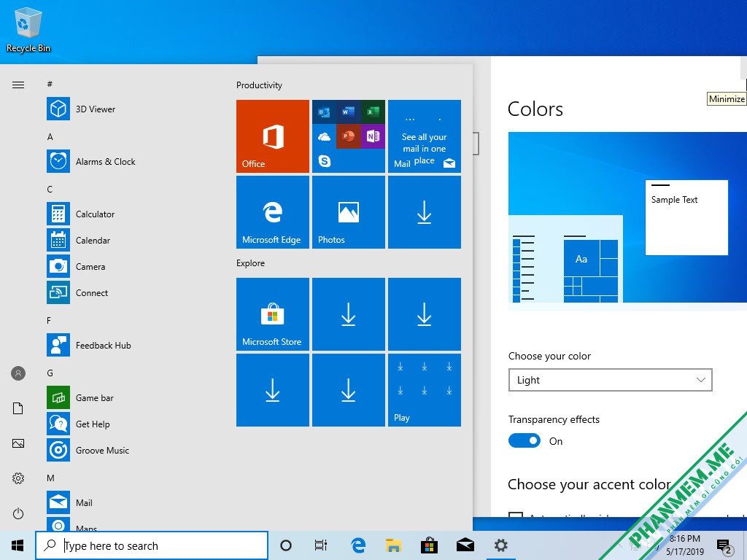Open the Mail taskbar icon
Screen dimensions: 747x560
pos(465,545)
